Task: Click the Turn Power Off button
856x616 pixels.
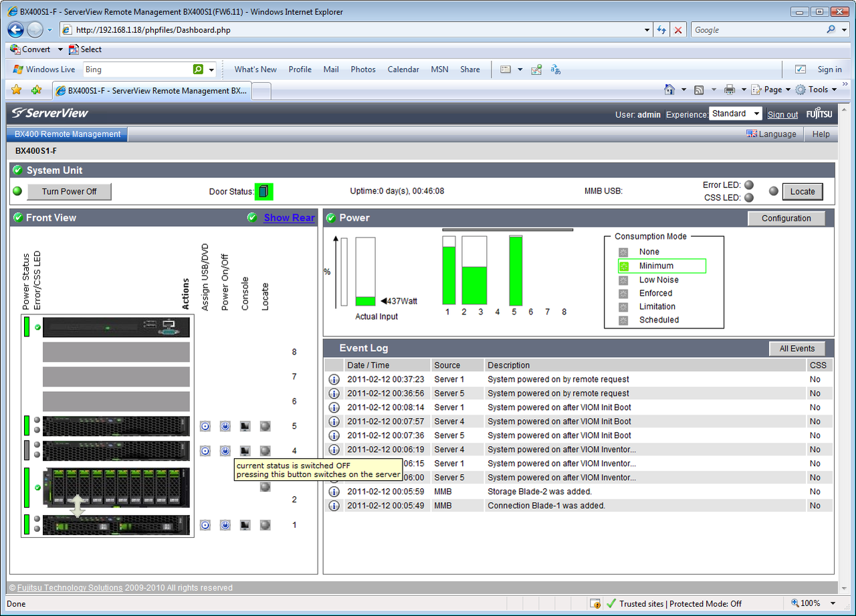Action: (x=69, y=191)
